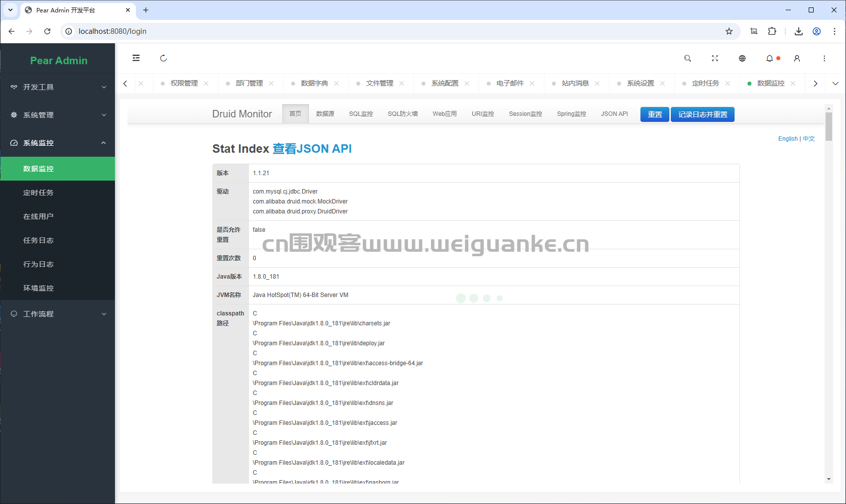This screenshot has height=504, width=846.
Task: Open the tab list dropdown chevron
Action: coord(836,84)
